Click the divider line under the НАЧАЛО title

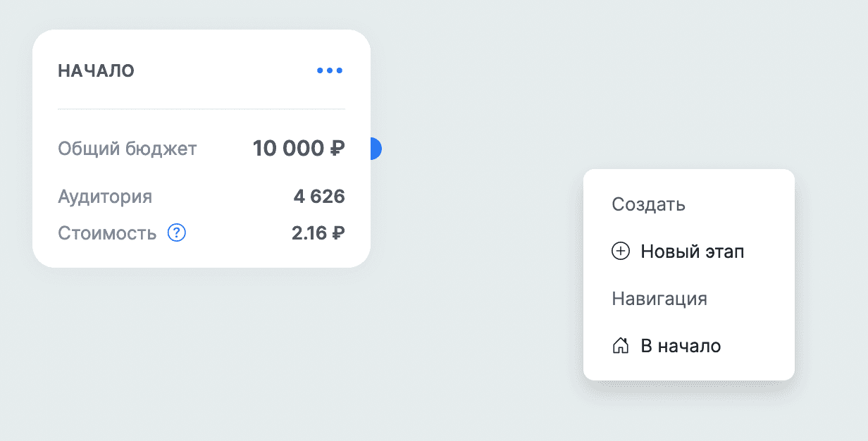pyautogui.click(x=201, y=109)
